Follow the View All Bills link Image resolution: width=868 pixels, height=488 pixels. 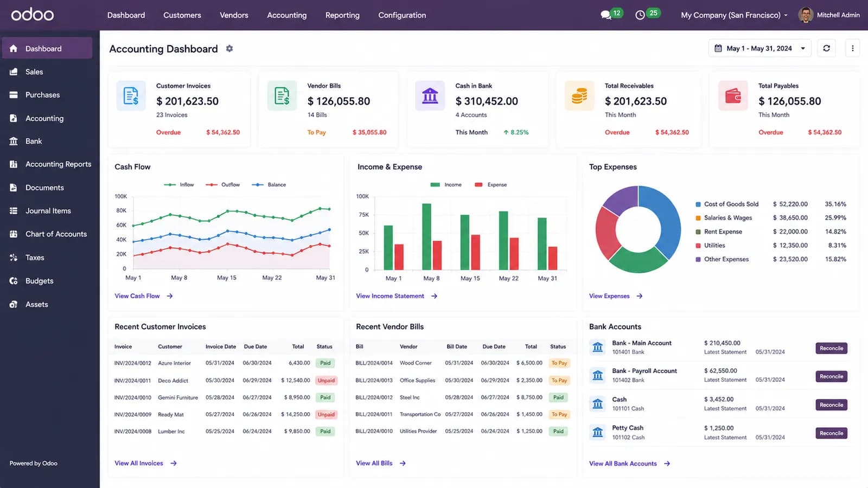click(x=381, y=463)
